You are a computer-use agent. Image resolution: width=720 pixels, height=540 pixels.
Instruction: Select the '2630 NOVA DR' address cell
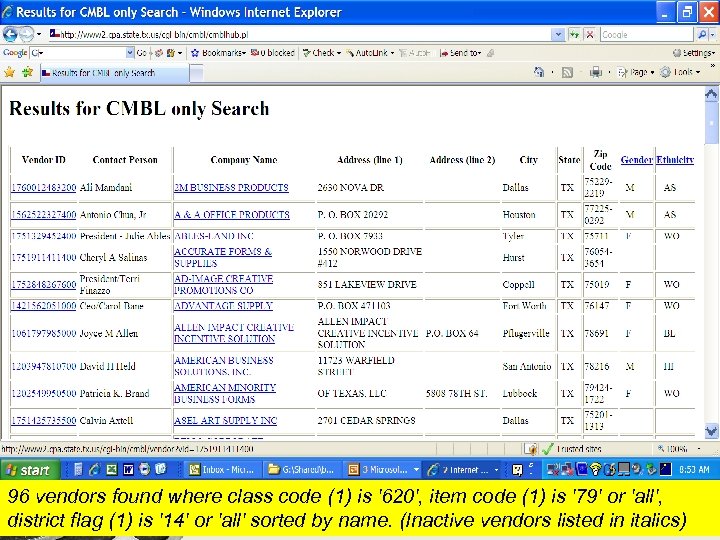click(350, 187)
